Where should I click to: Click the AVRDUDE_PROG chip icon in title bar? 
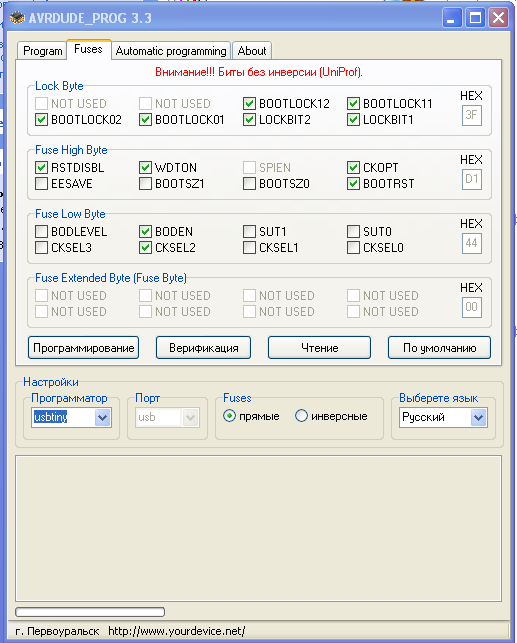click(x=17, y=18)
